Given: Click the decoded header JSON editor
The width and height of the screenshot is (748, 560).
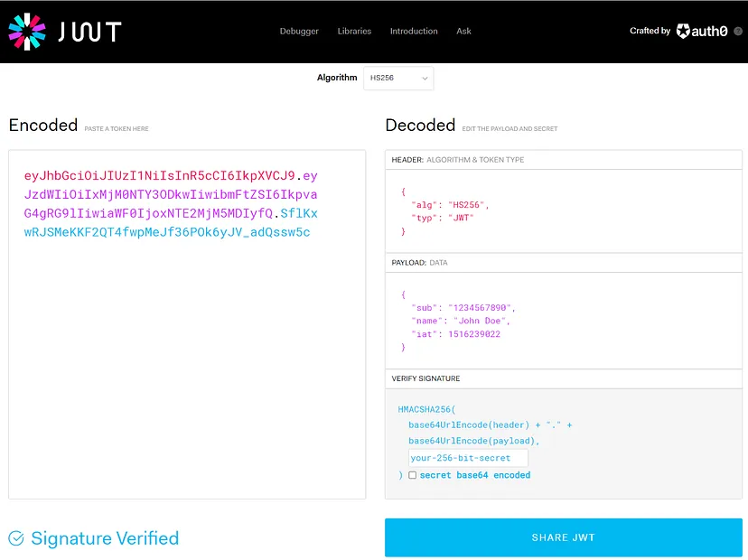Looking at the screenshot, I should pyautogui.click(x=564, y=211).
